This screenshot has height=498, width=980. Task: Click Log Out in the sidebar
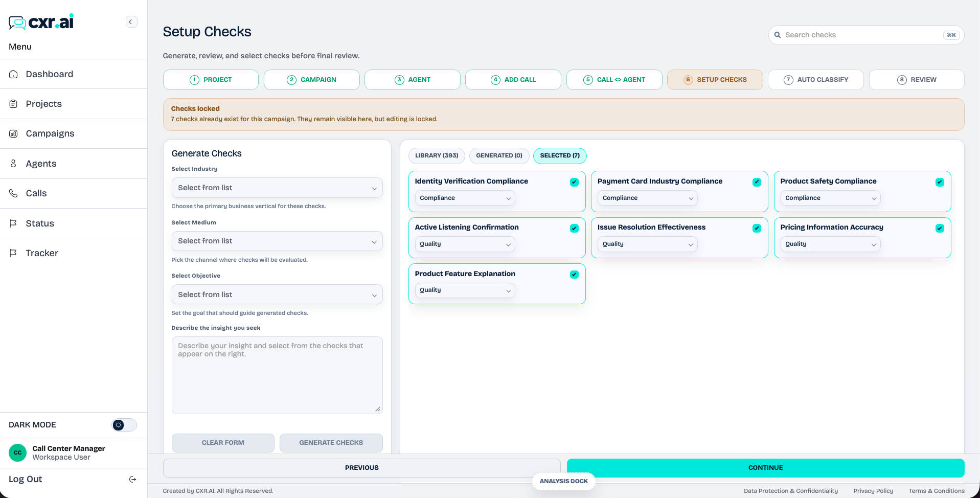[74, 479]
